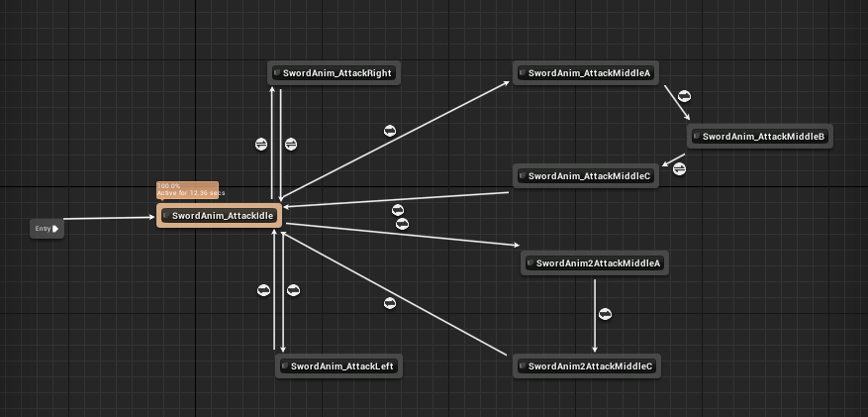Click the Active for 12.36 secs debug label
Screen dimensions: 868x417
click(191, 193)
